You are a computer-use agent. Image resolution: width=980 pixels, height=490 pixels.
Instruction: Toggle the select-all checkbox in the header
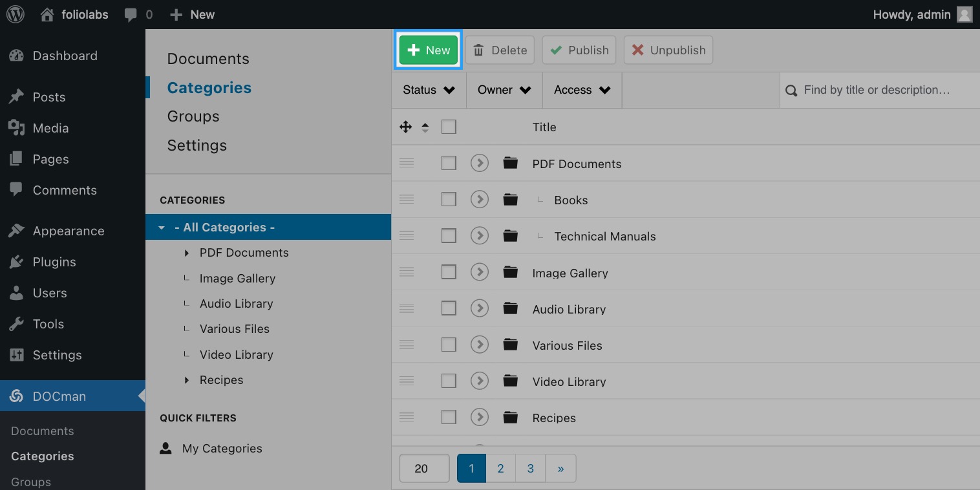coord(449,127)
